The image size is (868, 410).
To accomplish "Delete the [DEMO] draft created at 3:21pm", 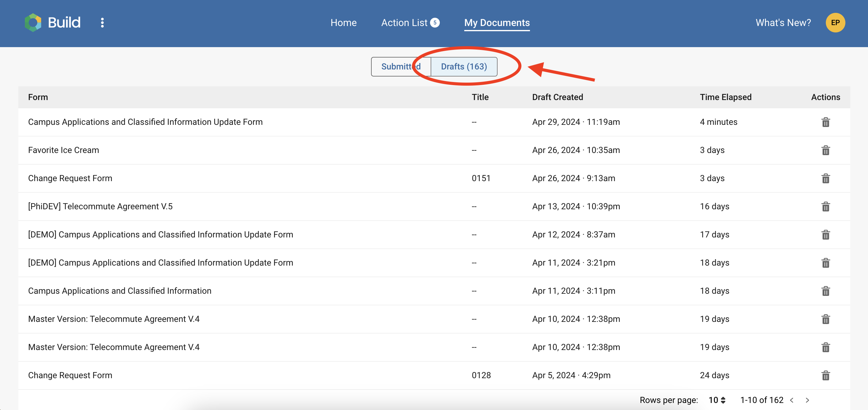I will pos(826,263).
